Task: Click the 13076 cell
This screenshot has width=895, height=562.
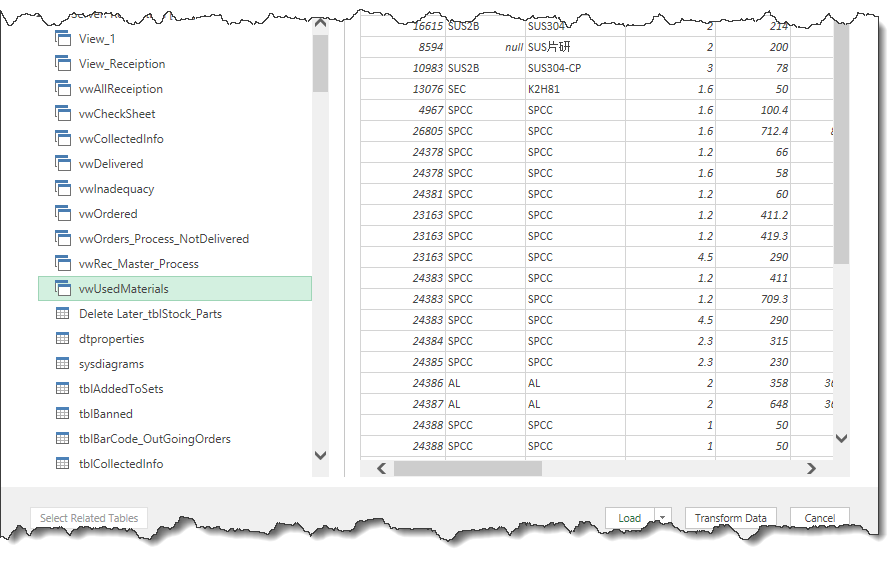Action: pos(403,89)
